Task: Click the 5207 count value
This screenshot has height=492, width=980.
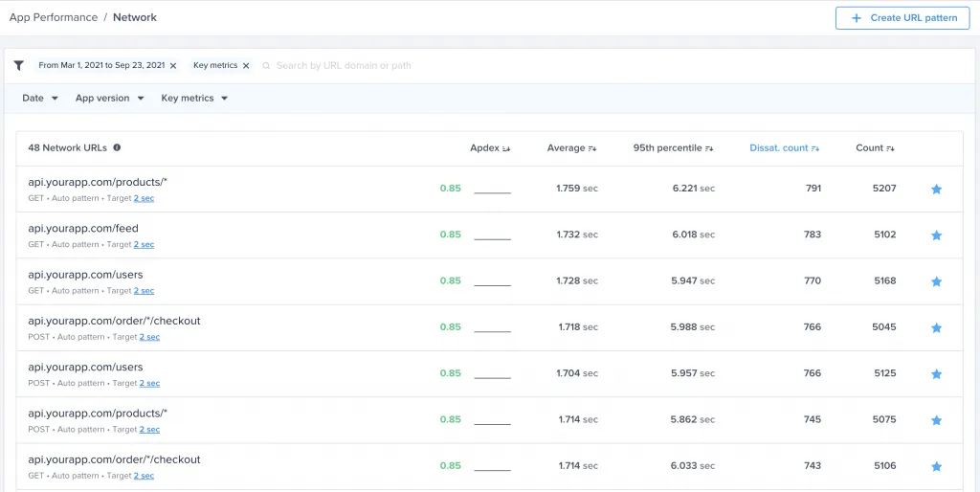Action: pos(885,189)
